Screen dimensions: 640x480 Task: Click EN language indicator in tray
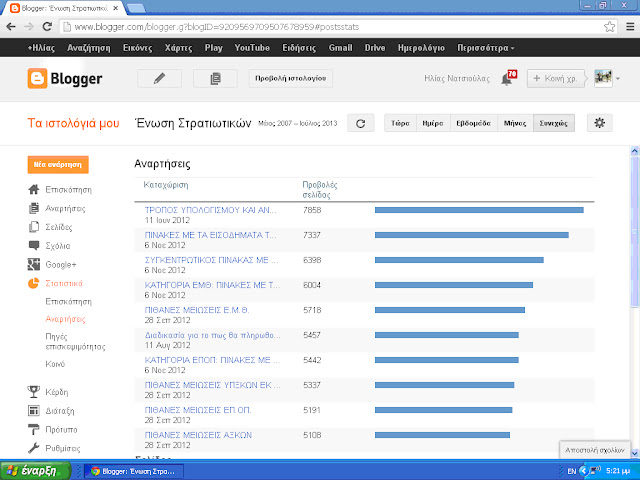click(571, 471)
